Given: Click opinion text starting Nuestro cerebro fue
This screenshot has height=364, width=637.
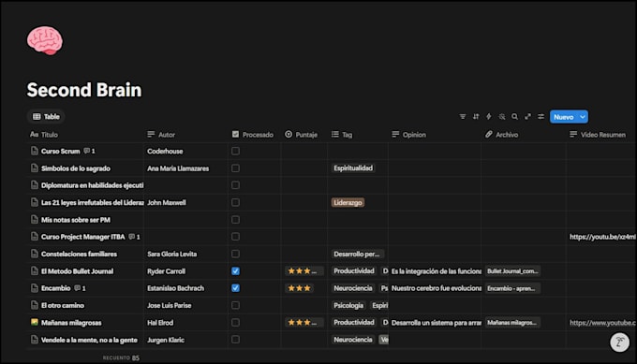Looking at the screenshot, I should 437,288.
